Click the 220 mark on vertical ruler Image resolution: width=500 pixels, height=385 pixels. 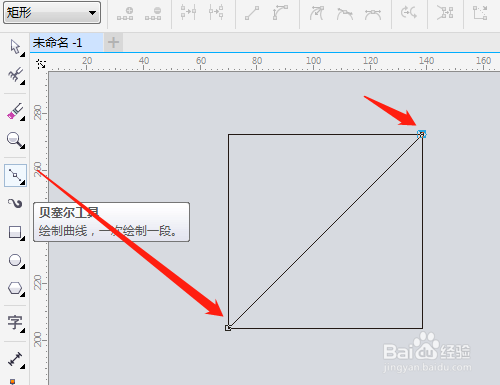(x=37, y=282)
